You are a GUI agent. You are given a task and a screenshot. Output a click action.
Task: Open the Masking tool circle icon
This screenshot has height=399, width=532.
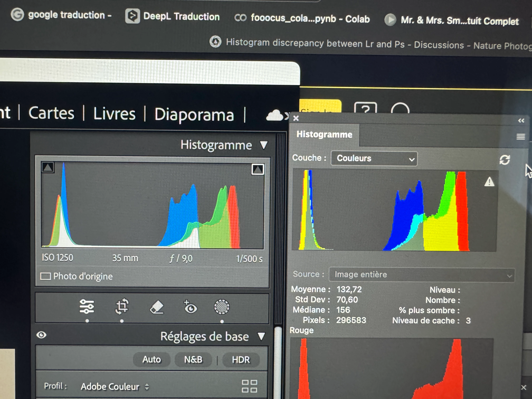(x=222, y=307)
